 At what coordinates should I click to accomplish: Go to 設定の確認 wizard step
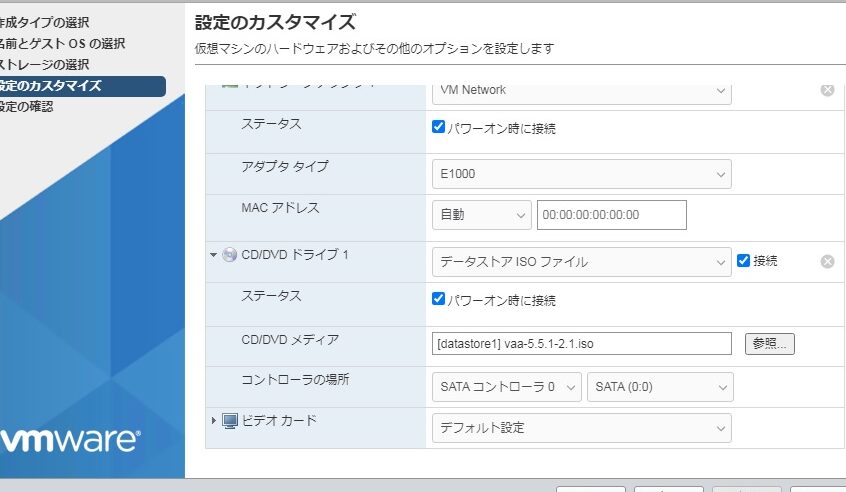click(x=26, y=107)
